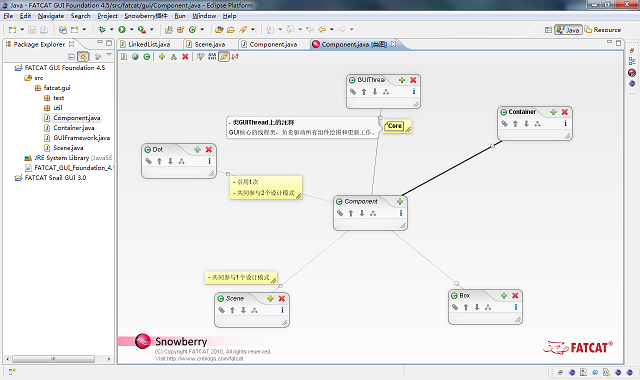The height and width of the screenshot is (380, 640).
Task: Click the down arrow on Box node
Action: (x=477, y=307)
